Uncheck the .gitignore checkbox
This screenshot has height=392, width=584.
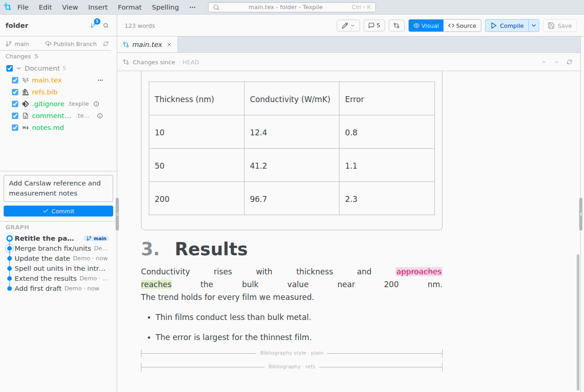point(15,104)
